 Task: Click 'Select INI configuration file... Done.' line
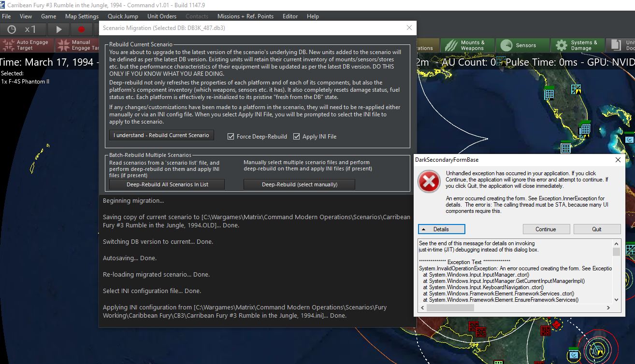tap(152, 291)
